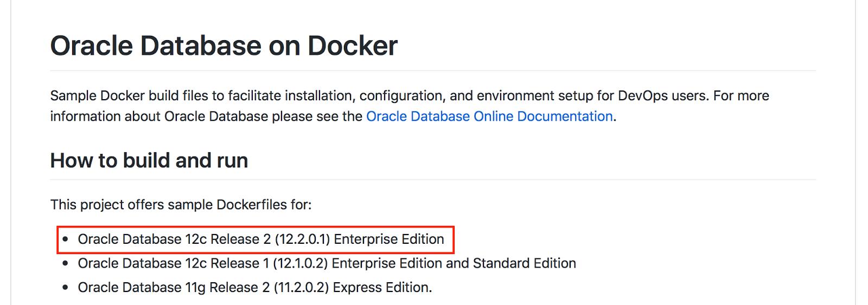Screen dimensions: 868x305
Task: Click the version number (12.2.0.1)
Action: pos(302,239)
